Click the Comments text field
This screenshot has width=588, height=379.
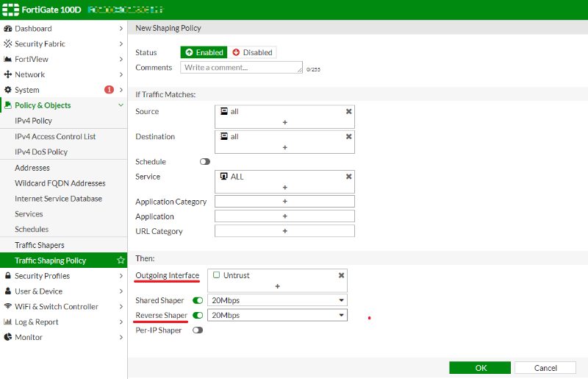pyautogui.click(x=241, y=68)
